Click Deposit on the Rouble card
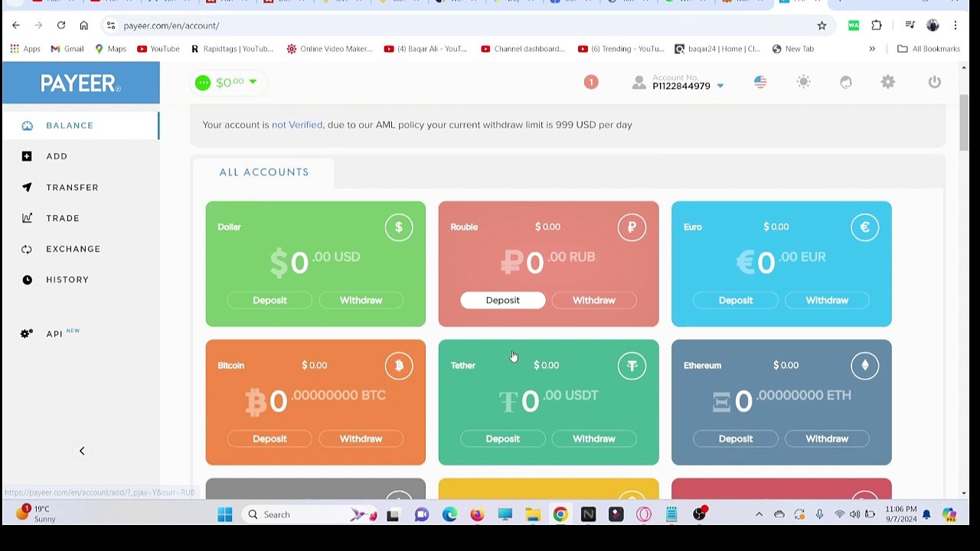Image resolution: width=980 pixels, height=551 pixels. [x=502, y=300]
